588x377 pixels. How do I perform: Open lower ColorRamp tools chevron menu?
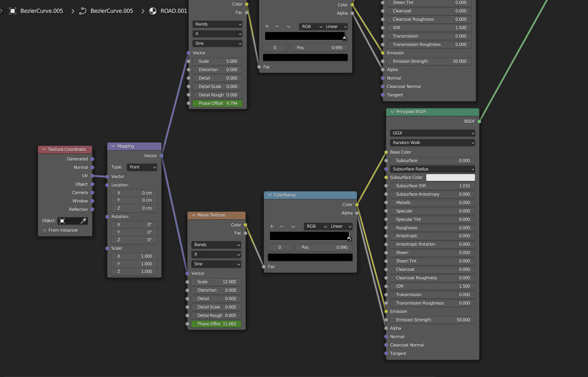293,227
